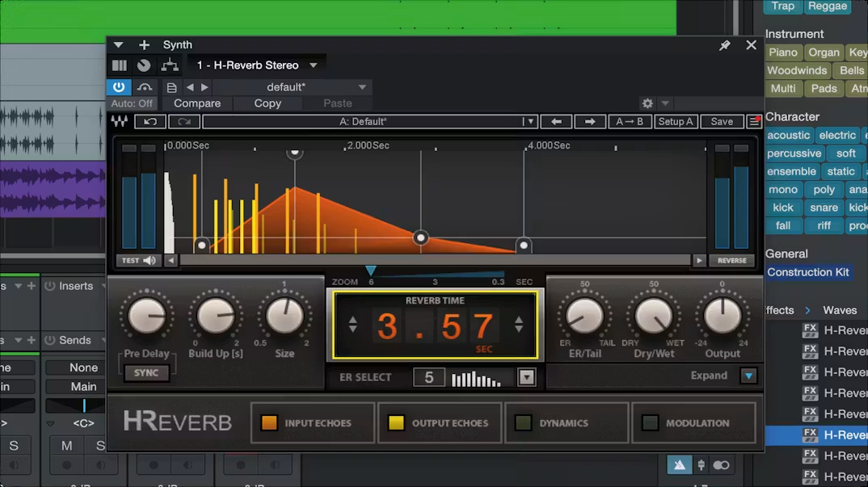Viewport: 868px width, 487px height.
Task: Click the Size knob
Action: (x=284, y=317)
